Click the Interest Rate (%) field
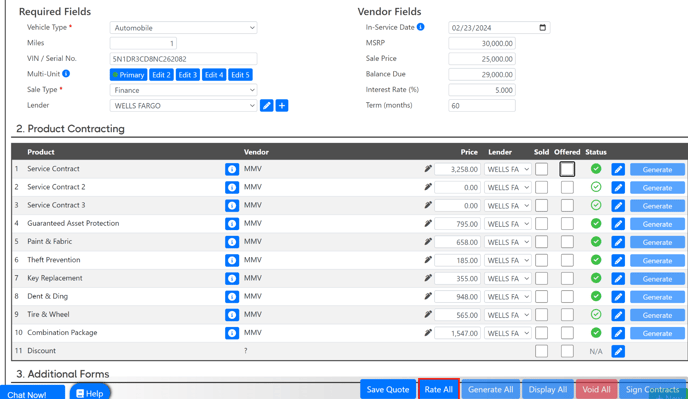Viewport: 688px width, 399px height. click(x=482, y=90)
